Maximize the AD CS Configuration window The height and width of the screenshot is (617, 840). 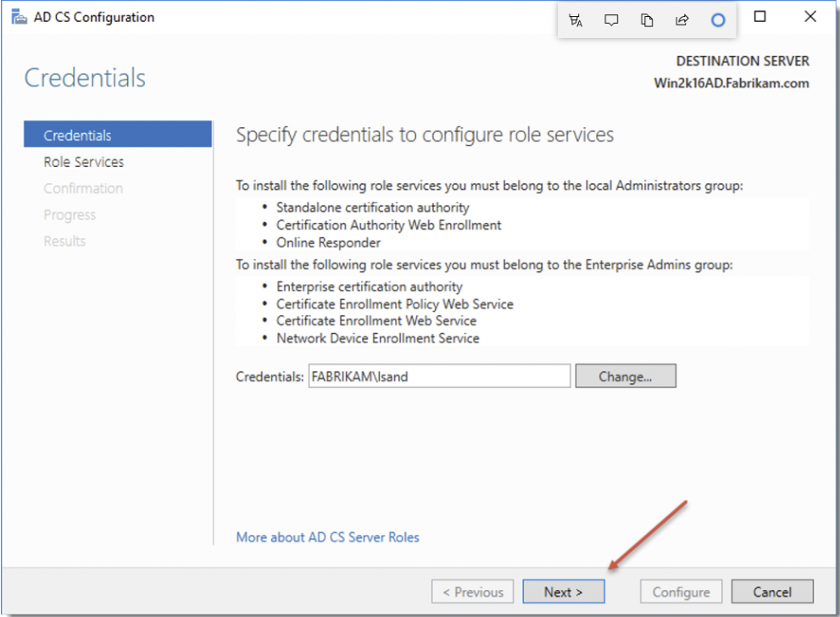[x=759, y=17]
